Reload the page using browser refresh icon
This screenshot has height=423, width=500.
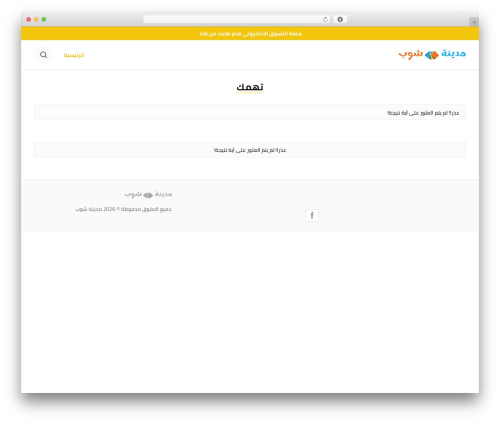325,19
